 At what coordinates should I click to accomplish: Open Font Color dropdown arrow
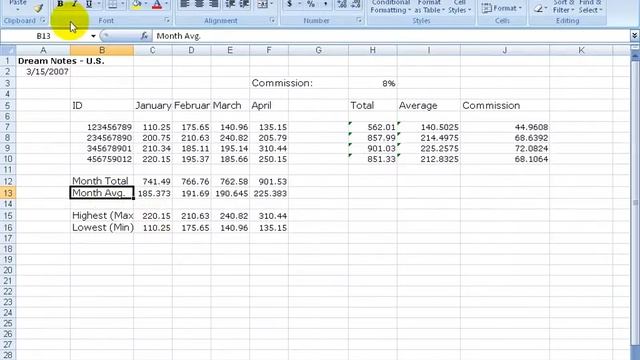[166, 4]
